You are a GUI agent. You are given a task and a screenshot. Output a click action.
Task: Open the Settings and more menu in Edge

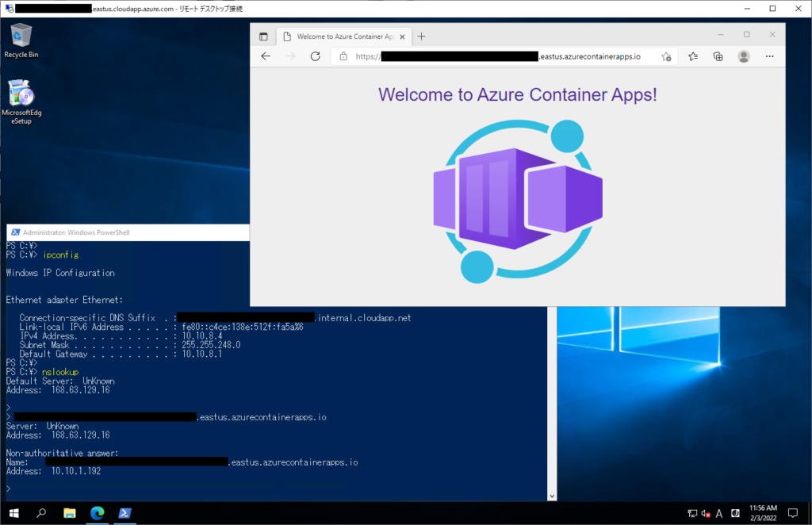[x=769, y=56]
